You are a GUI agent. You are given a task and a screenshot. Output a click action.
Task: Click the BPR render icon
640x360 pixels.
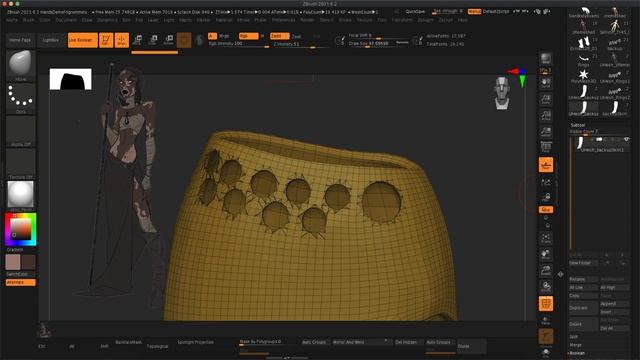[546, 59]
